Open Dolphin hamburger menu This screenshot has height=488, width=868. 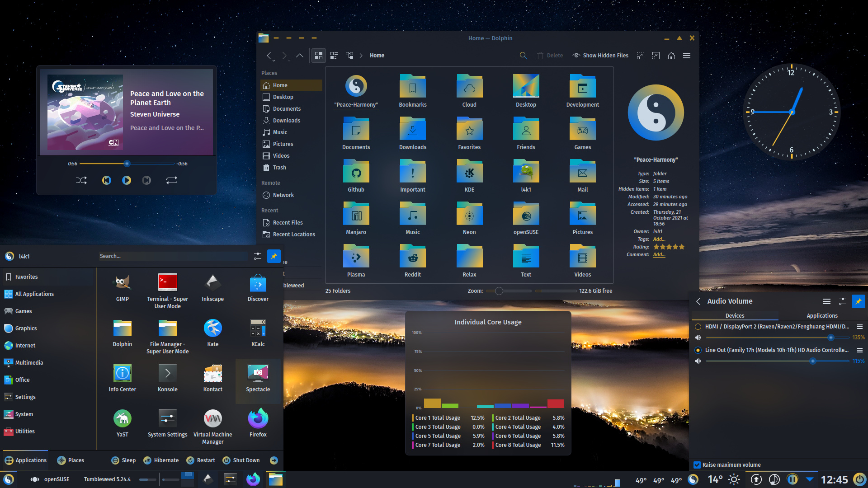click(687, 56)
